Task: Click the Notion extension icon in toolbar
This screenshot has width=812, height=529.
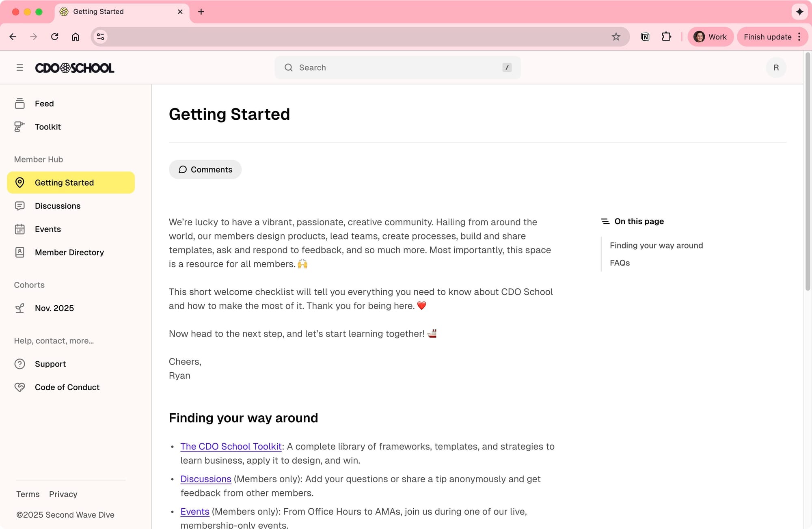Action: click(645, 37)
